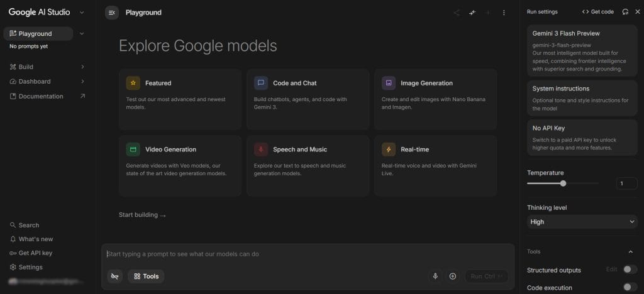Viewport: 644px width, 294px height.
Task: Open the Thinking level High dropdown
Action: pos(582,222)
